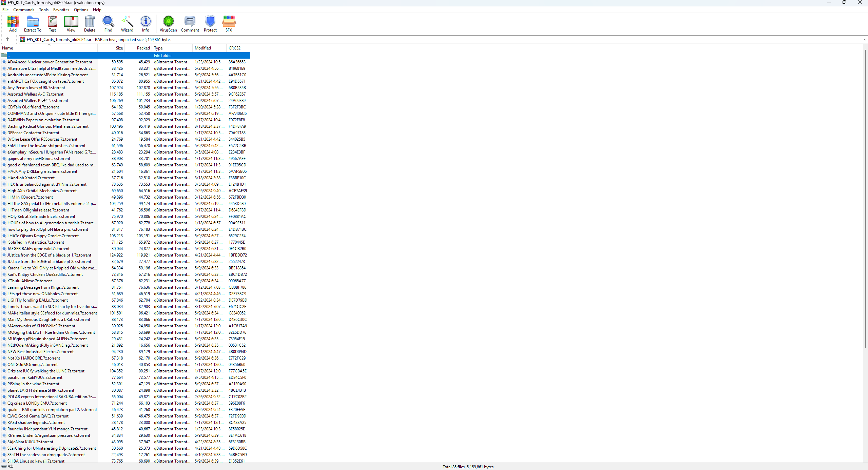The width and height of the screenshot is (868, 470).
Task: Open the Find magnifier tool
Action: click(x=108, y=24)
